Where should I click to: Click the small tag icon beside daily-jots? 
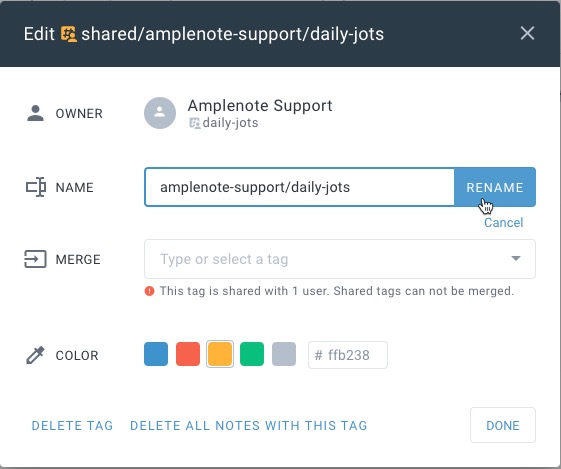click(x=195, y=123)
